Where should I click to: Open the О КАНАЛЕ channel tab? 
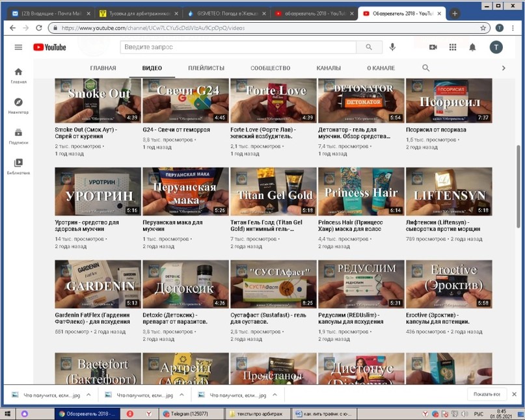tap(381, 68)
